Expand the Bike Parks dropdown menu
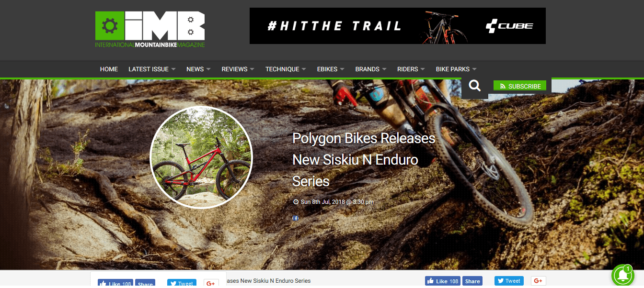Screen dimensions: 644x288 (456, 69)
